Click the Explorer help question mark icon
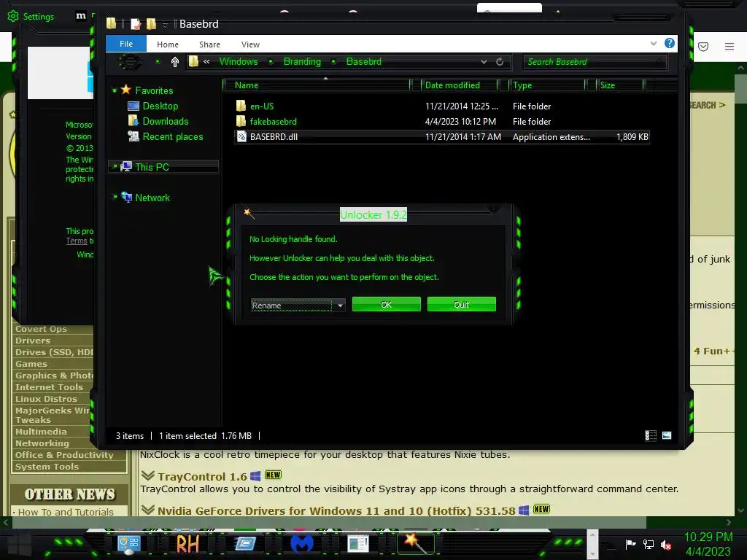 tap(670, 43)
